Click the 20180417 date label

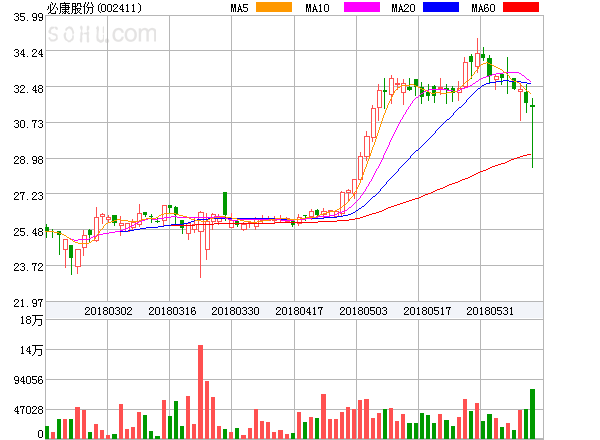point(299,311)
